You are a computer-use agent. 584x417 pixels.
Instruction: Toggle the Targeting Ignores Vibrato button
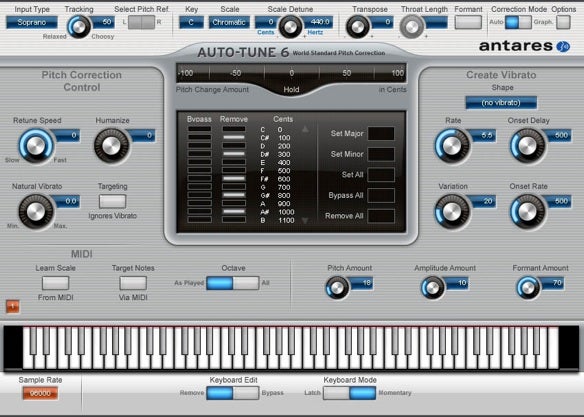[x=112, y=201]
